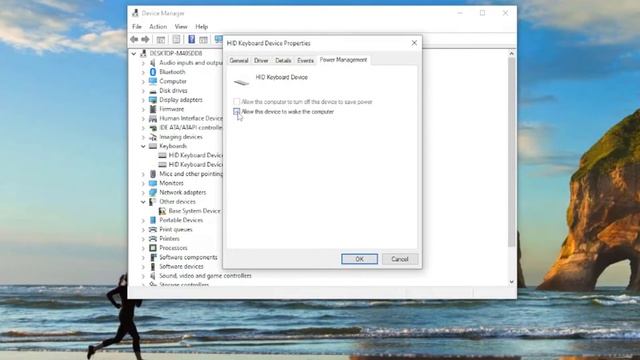Viewport: 640px width, 360px height.
Task: Select the Print queues icon
Action: pos(153,229)
